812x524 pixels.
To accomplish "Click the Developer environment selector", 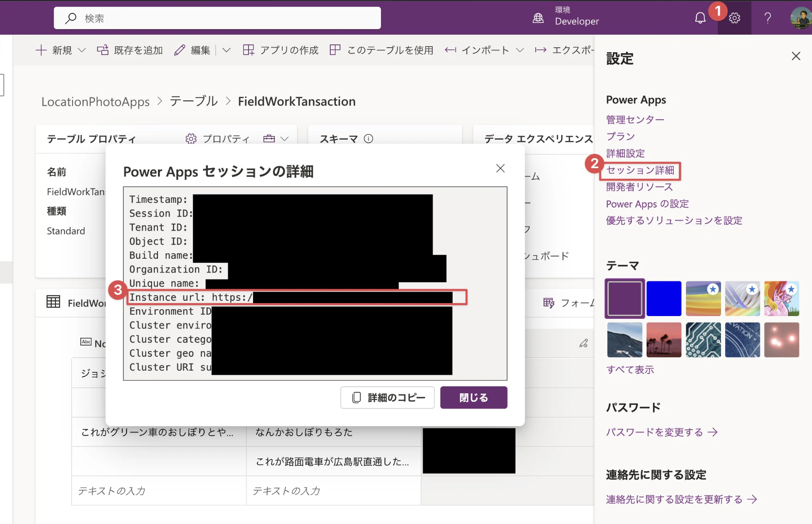I will 577,17.
